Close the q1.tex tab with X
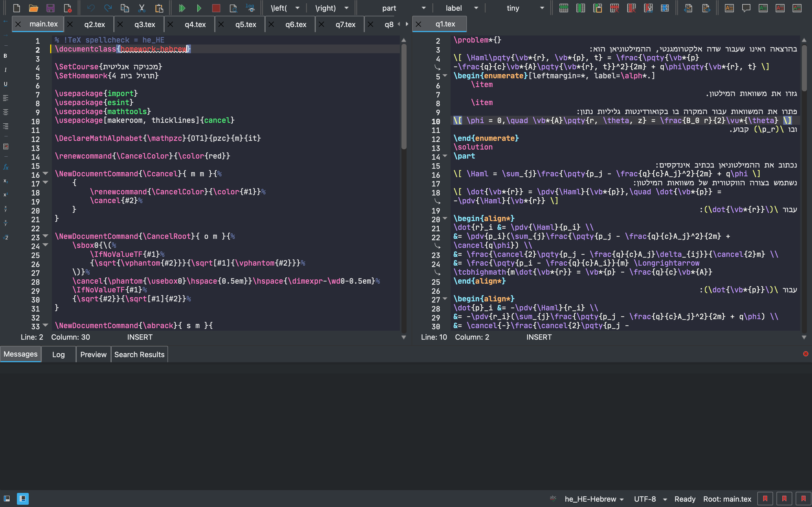The height and width of the screenshot is (507, 812). point(418,24)
